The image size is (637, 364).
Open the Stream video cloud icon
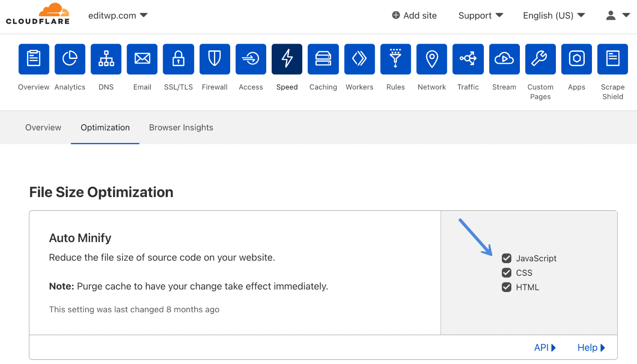click(504, 59)
